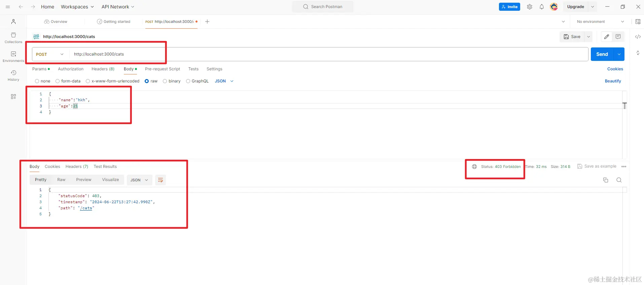This screenshot has height=285, width=644.
Task: Go forward with the right arrow
Action: click(33, 7)
